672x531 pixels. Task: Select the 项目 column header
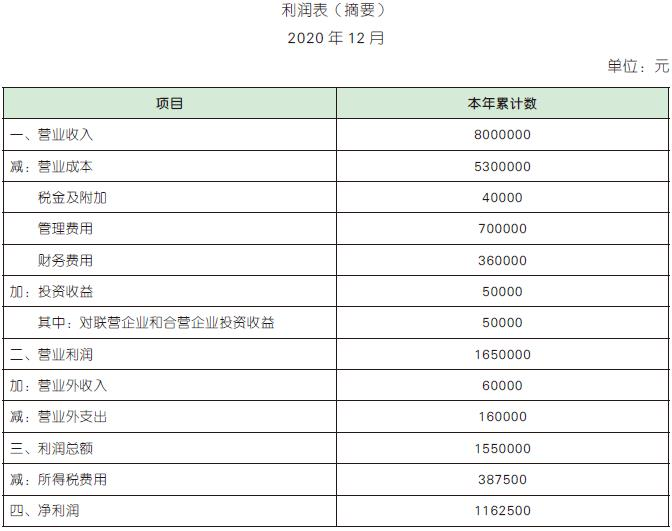tap(170, 103)
